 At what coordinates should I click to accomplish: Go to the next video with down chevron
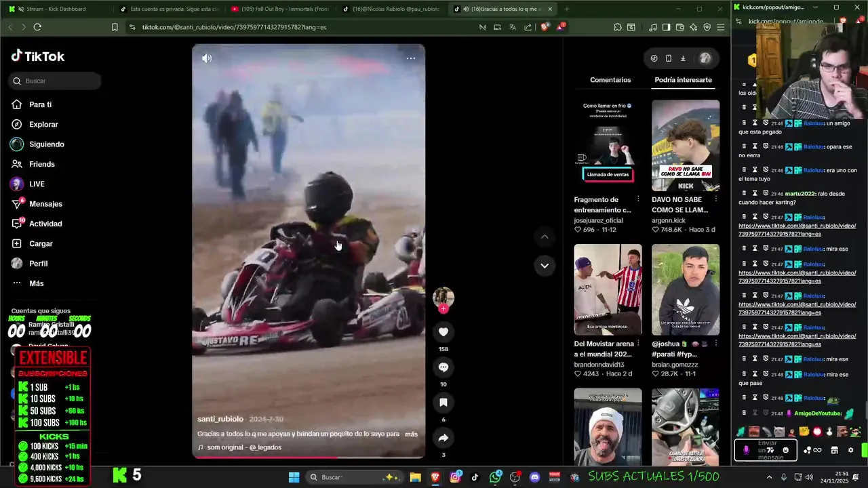click(x=545, y=265)
